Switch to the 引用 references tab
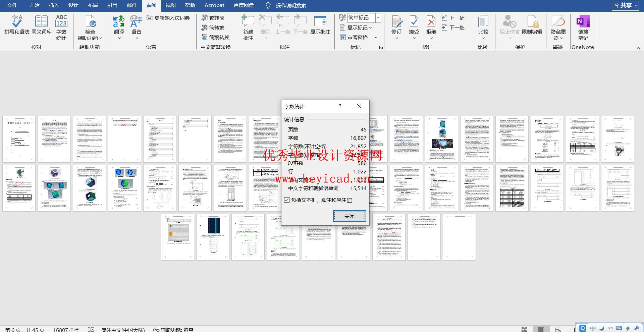644x332 pixels. 112,5
